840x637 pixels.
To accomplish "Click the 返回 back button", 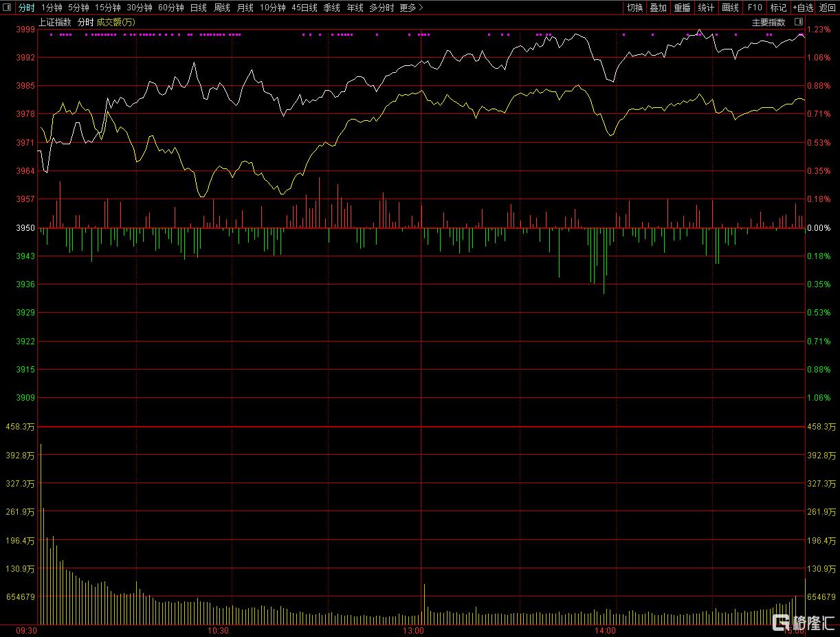I will coord(828,8).
